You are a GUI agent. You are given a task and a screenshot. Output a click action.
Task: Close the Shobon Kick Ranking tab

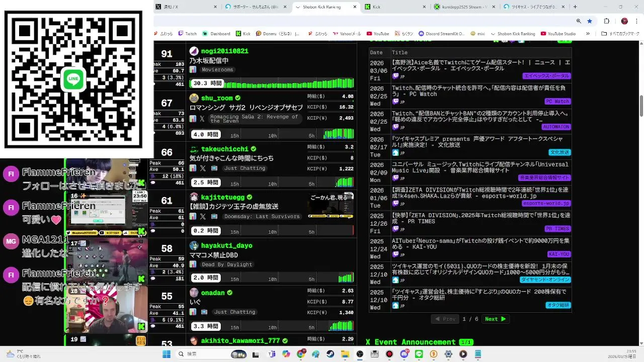pos(355,7)
